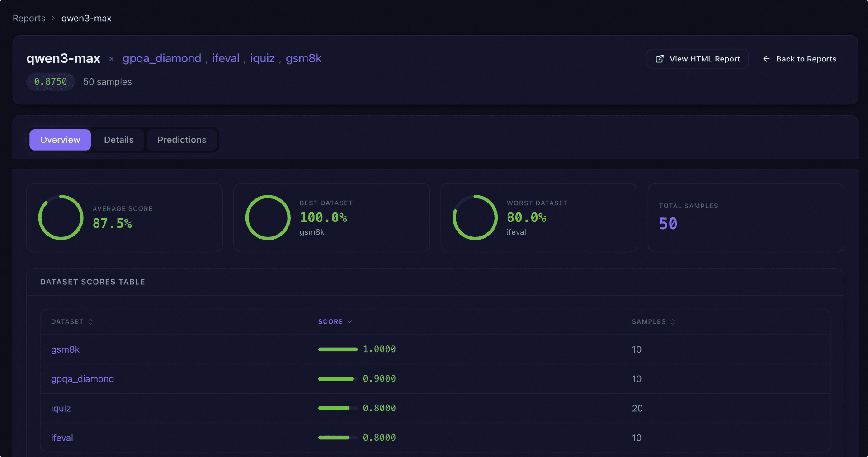This screenshot has width=868, height=457.
Task: Click the iquiz score progress bar
Action: 338,408
